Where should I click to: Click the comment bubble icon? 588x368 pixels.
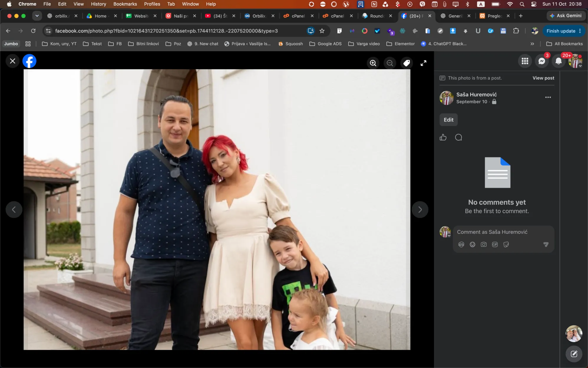(x=458, y=137)
